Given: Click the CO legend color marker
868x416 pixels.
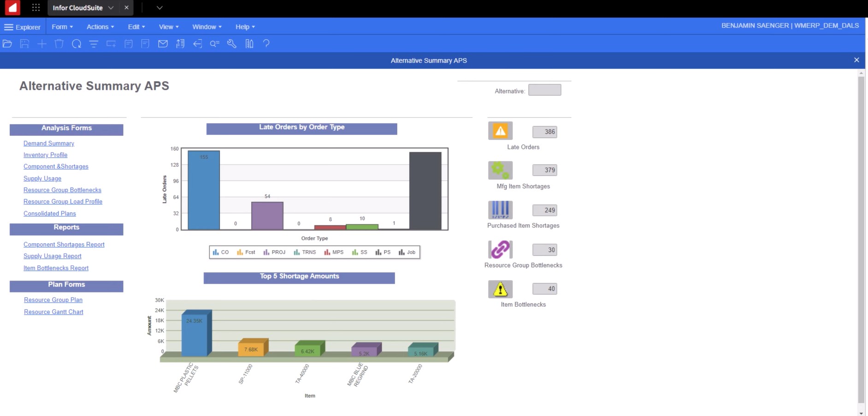Looking at the screenshot, I should [x=216, y=252].
